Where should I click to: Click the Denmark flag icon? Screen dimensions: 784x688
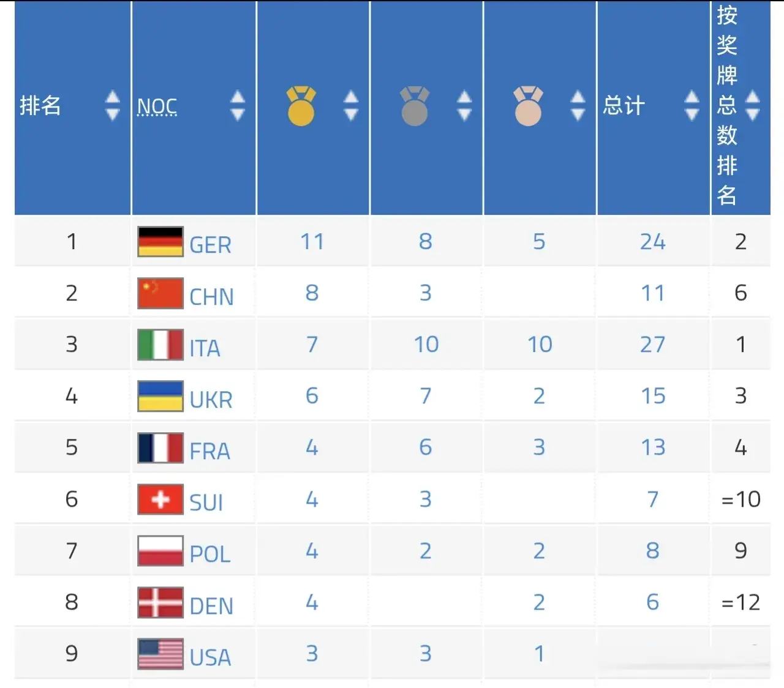160,602
